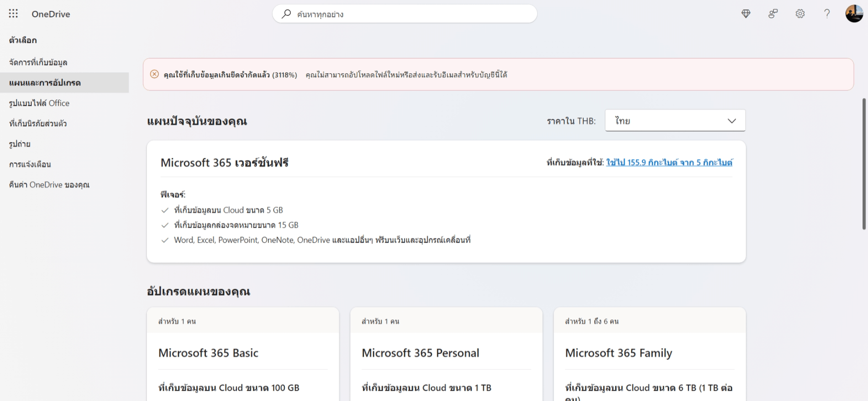The height and width of the screenshot is (401, 868).
Task: Select the Microsoft 365 Personal plan card
Action: coord(446,354)
